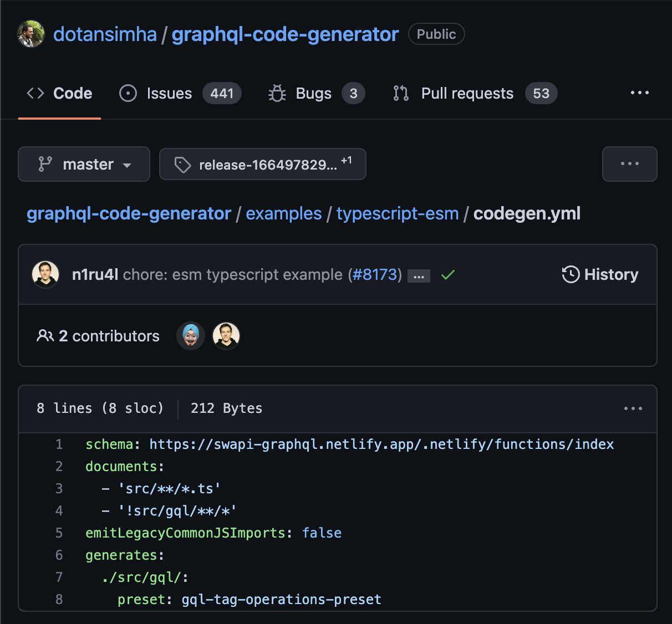
Task: Click the documents key text
Action: (x=121, y=467)
